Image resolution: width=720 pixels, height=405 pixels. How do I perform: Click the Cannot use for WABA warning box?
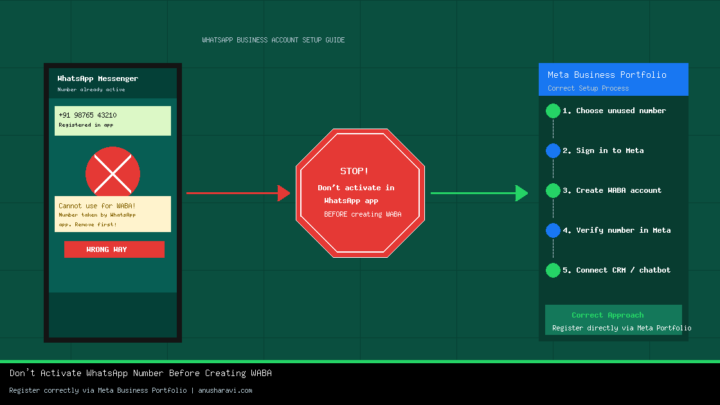113,214
